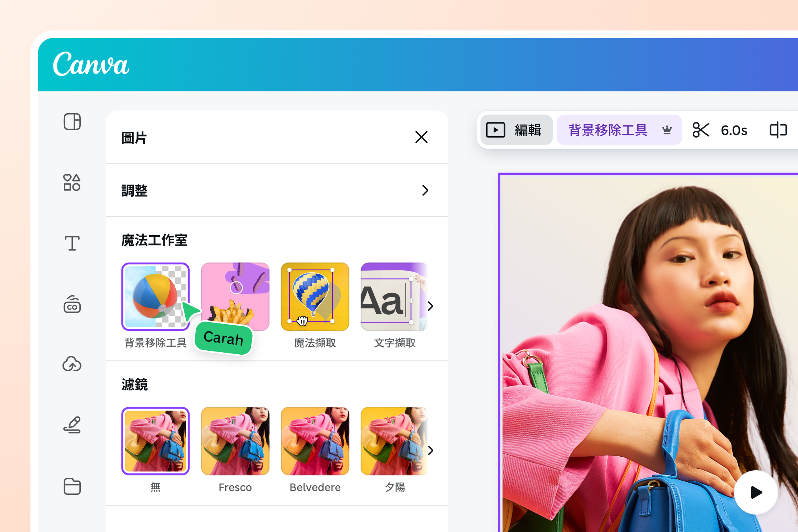Click the 魔法擷取 label text
Screen dimensions: 798x532
tap(315, 343)
